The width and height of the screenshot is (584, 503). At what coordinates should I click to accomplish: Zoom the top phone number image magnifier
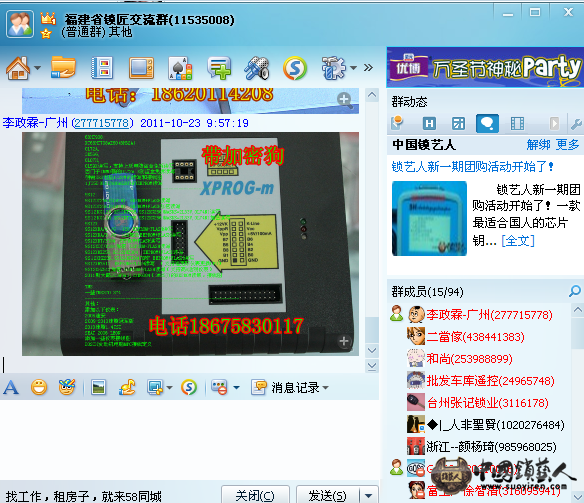344,100
